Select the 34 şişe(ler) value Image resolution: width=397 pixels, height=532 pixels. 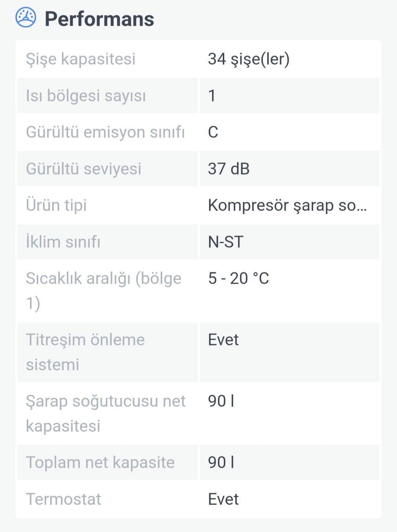click(x=249, y=59)
